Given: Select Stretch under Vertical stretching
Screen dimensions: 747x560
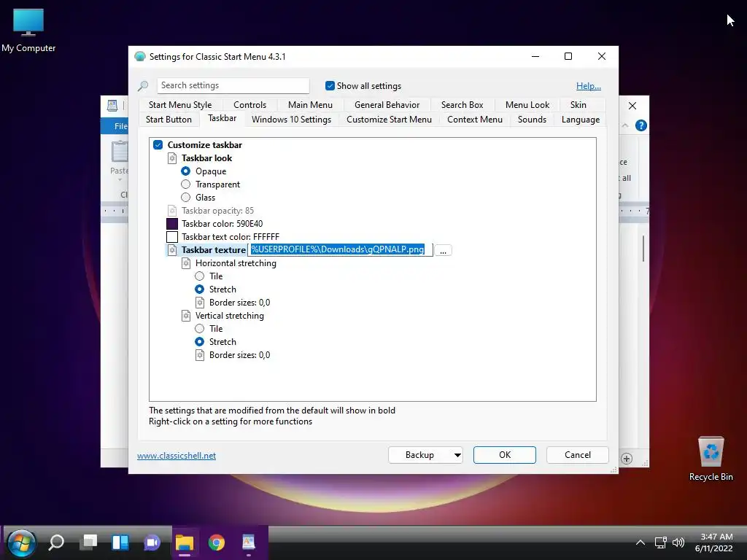Looking at the screenshot, I should [200, 342].
